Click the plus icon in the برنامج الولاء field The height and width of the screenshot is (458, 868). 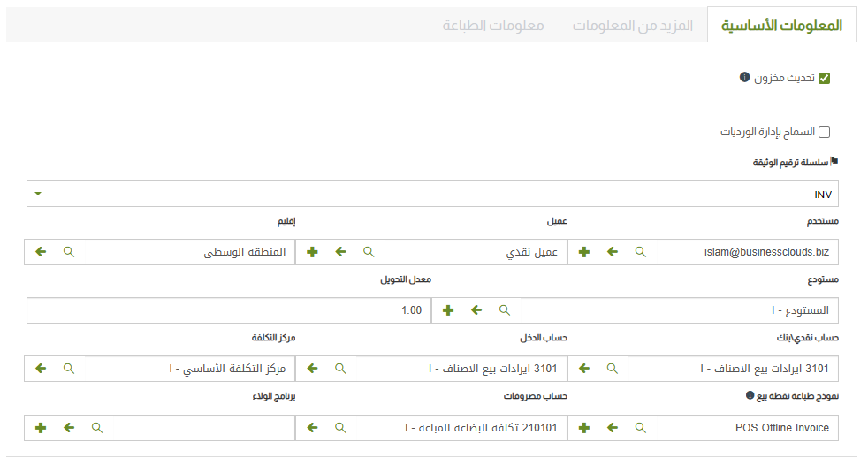41,427
